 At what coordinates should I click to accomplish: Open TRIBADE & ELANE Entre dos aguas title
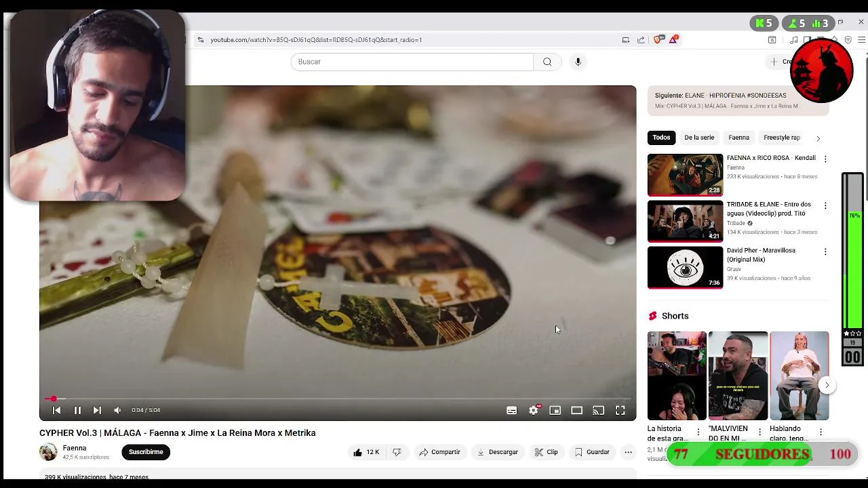769,209
